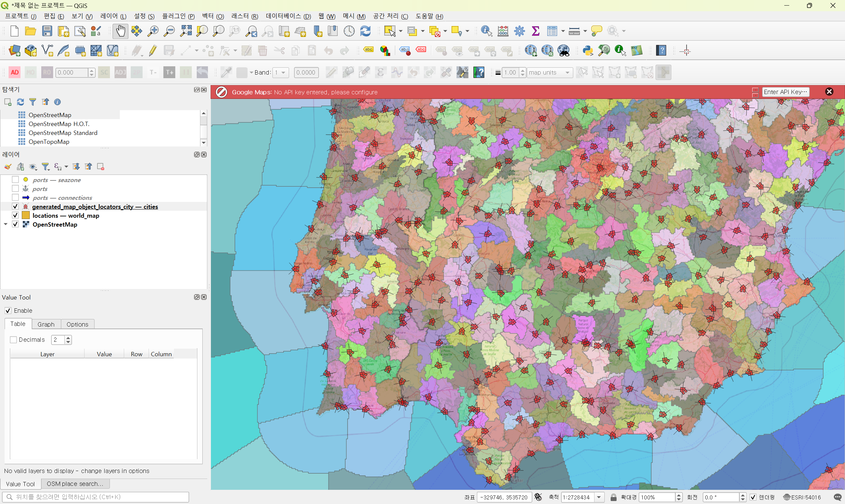845x504 pixels.
Task: Hide the generated_map_object_locators_city layer
Action: pyautogui.click(x=15, y=206)
